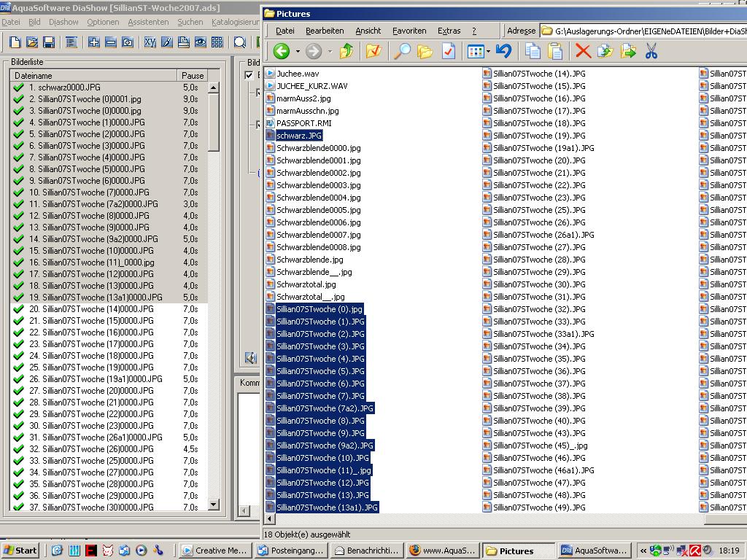Sort list by the Pause column header

click(x=193, y=75)
